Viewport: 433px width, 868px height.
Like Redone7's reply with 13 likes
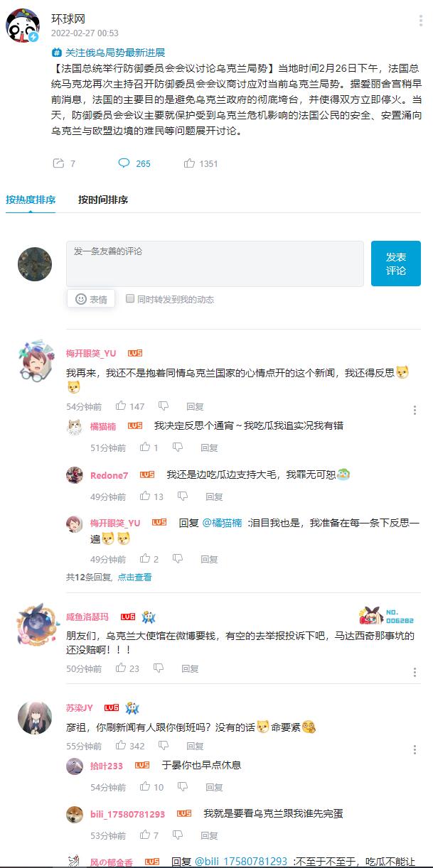(x=145, y=497)
